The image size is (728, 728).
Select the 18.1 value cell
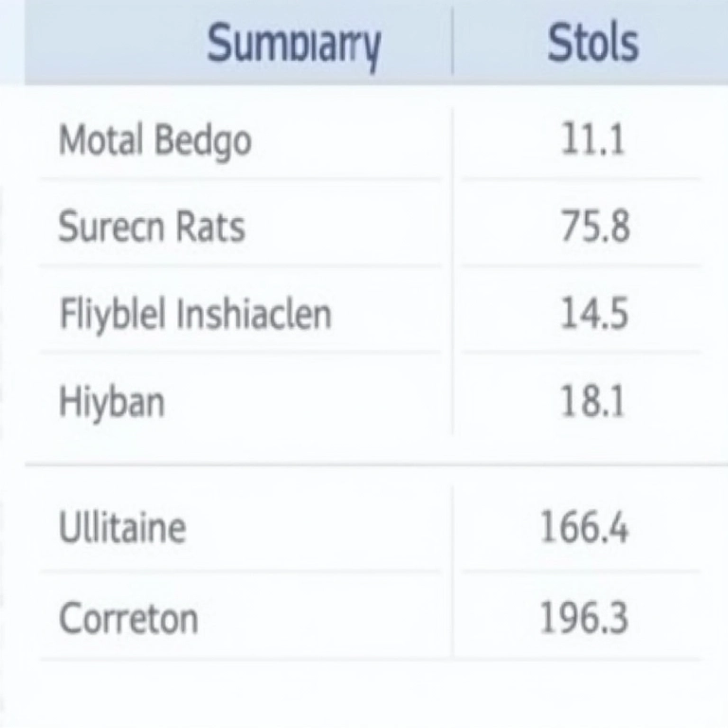591,401
